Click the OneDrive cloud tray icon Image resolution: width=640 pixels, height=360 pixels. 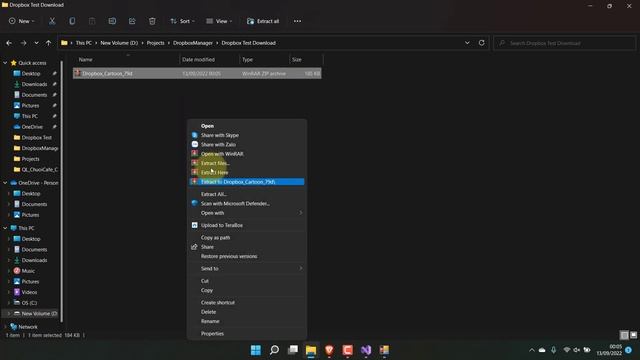542,350
